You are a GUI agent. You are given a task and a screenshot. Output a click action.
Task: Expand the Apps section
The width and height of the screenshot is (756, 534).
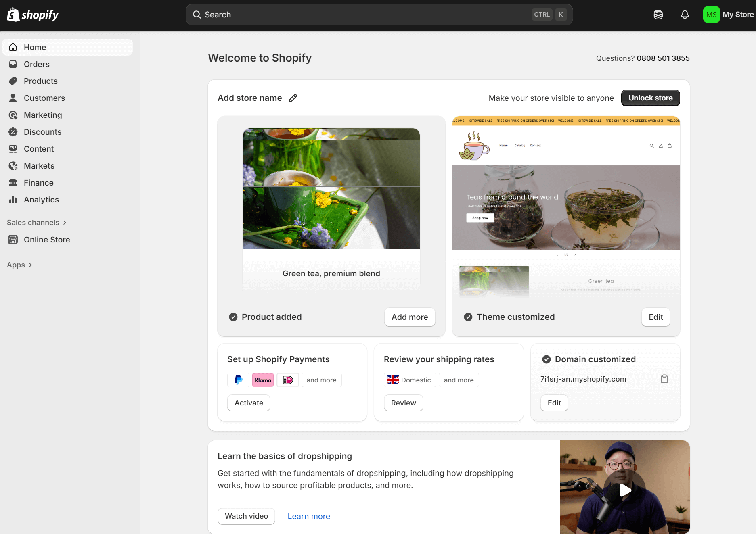[x=19, y=265]
